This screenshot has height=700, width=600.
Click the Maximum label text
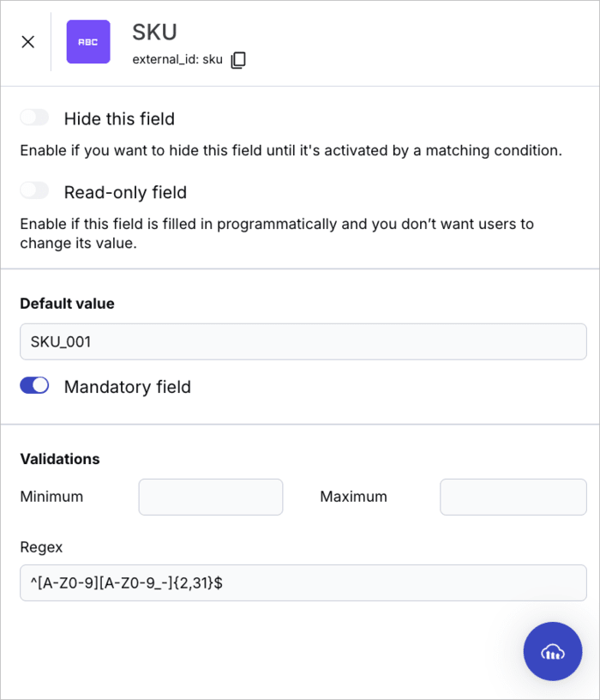click(353, 497)
